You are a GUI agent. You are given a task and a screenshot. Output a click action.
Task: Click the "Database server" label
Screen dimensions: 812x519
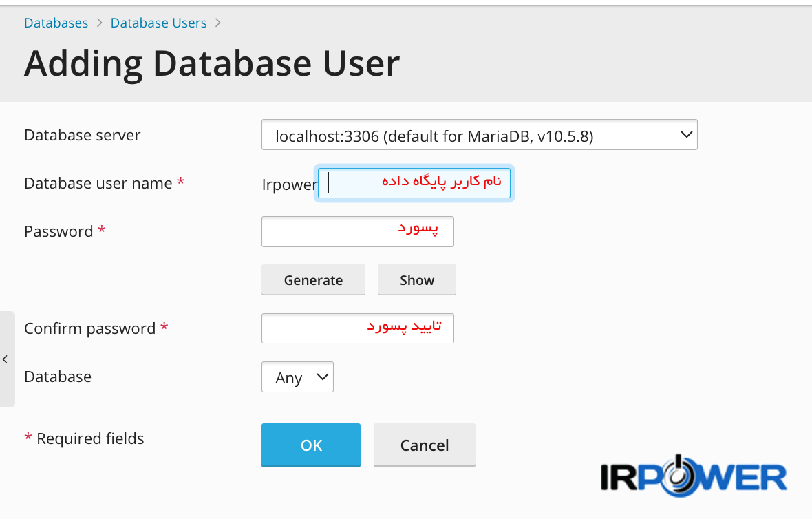pos(83,135)
